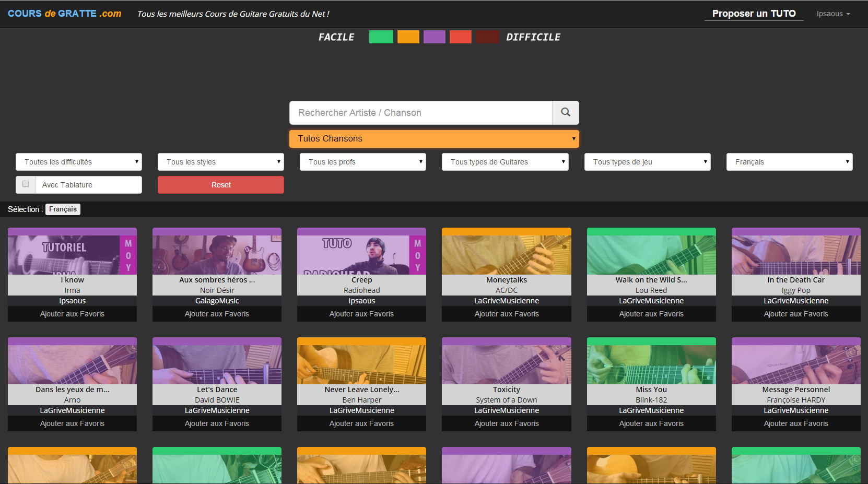Click the Lou Reed artist link

coord(651,290)
